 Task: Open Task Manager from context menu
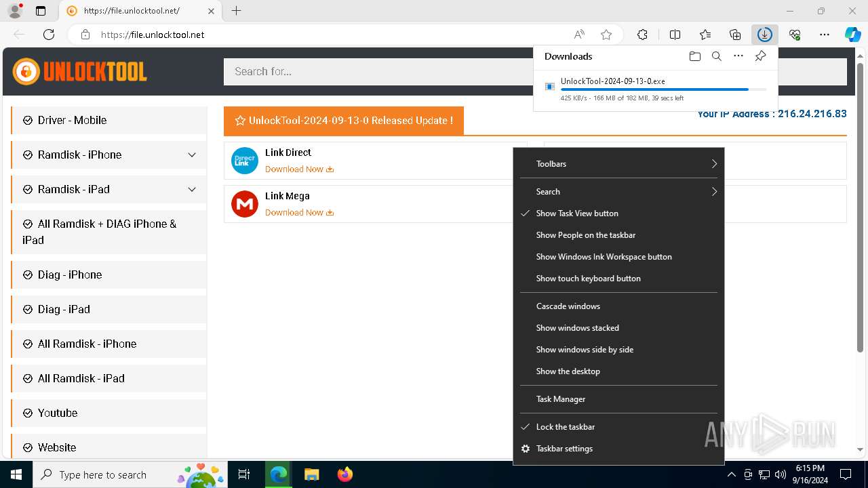pos(618,399)
